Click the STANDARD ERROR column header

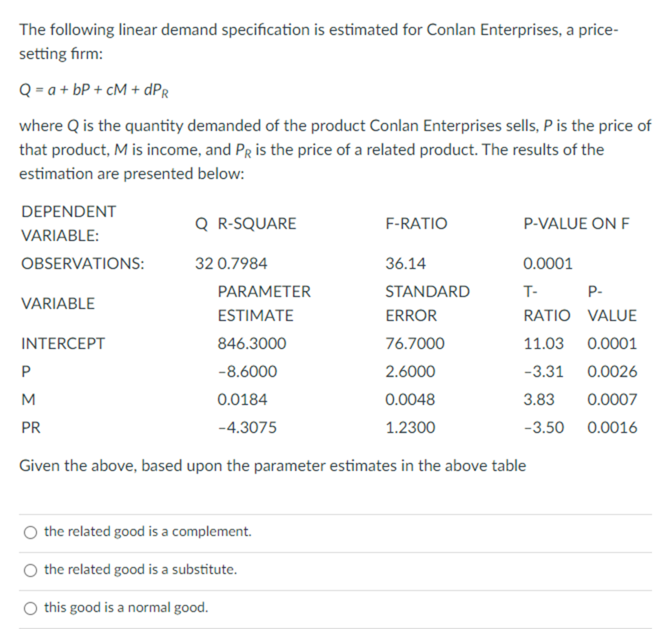point(427,303)
